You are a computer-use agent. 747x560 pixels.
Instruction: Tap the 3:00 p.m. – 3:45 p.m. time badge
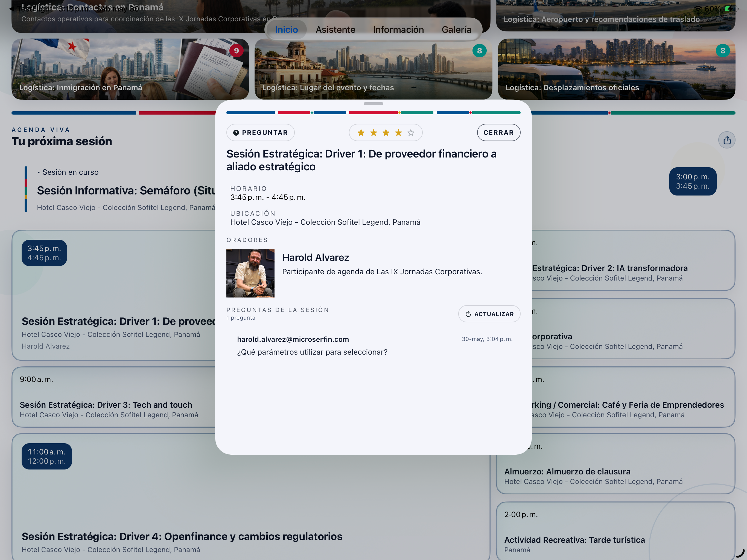click(693, 181)
